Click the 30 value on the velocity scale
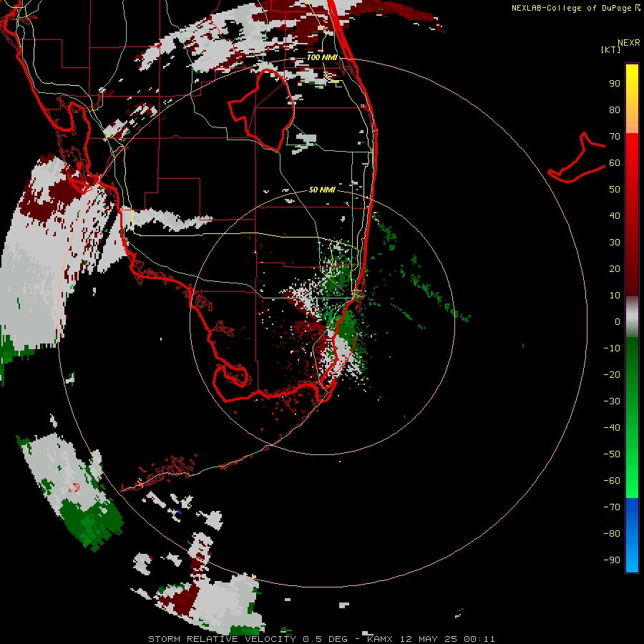The height and width of the screenshot is (644, 644). tap(615, 243)
